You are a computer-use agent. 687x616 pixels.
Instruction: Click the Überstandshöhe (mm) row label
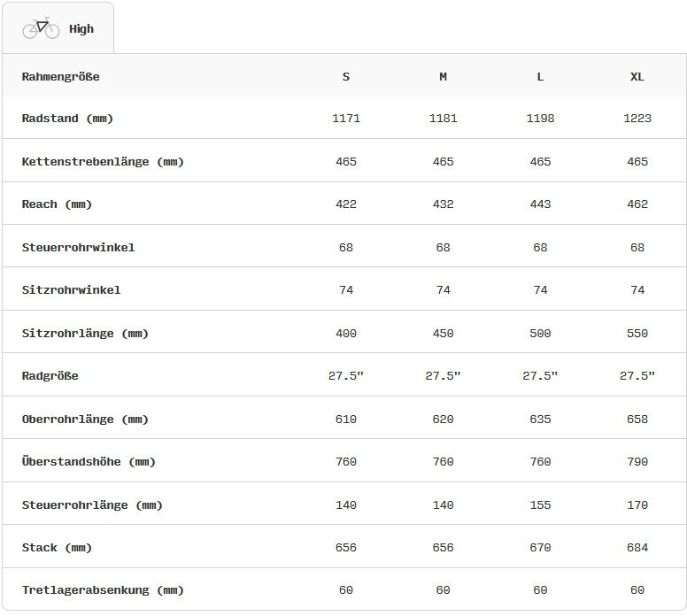(x=89, y=461)
